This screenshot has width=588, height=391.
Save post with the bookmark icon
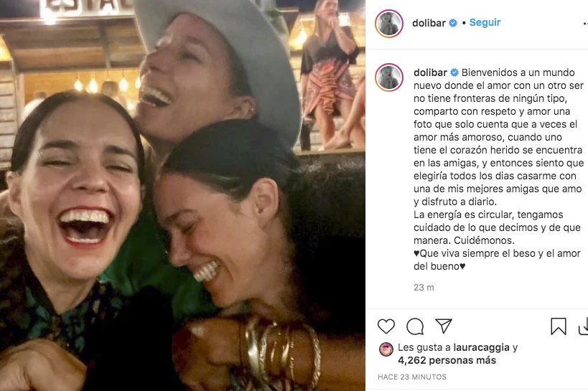pos(559,326)
